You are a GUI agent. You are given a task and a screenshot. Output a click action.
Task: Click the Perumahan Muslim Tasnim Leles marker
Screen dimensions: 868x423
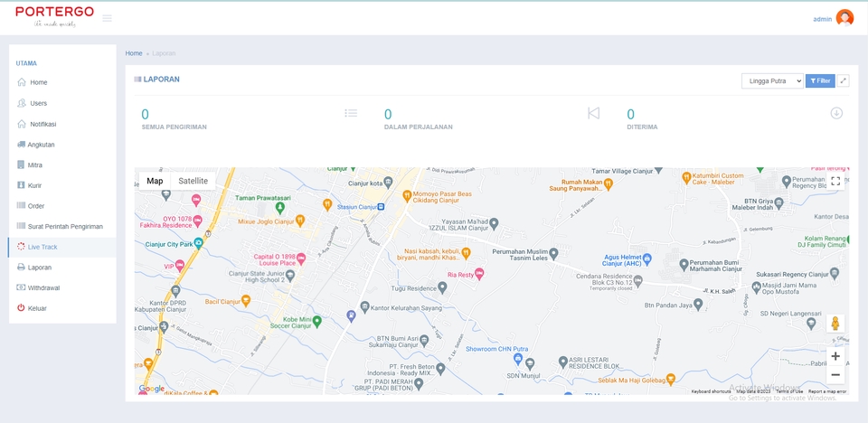point(553,254)
